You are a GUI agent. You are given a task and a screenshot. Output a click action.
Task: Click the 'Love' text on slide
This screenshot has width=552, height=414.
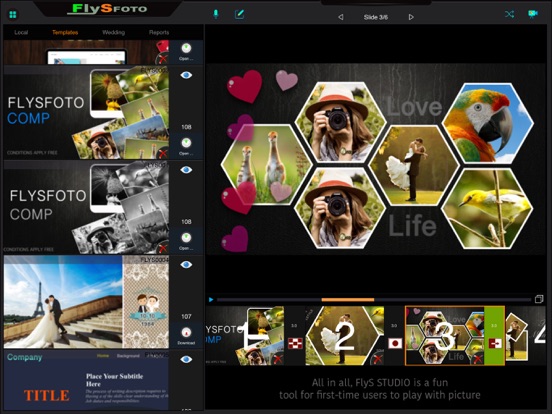414,107
